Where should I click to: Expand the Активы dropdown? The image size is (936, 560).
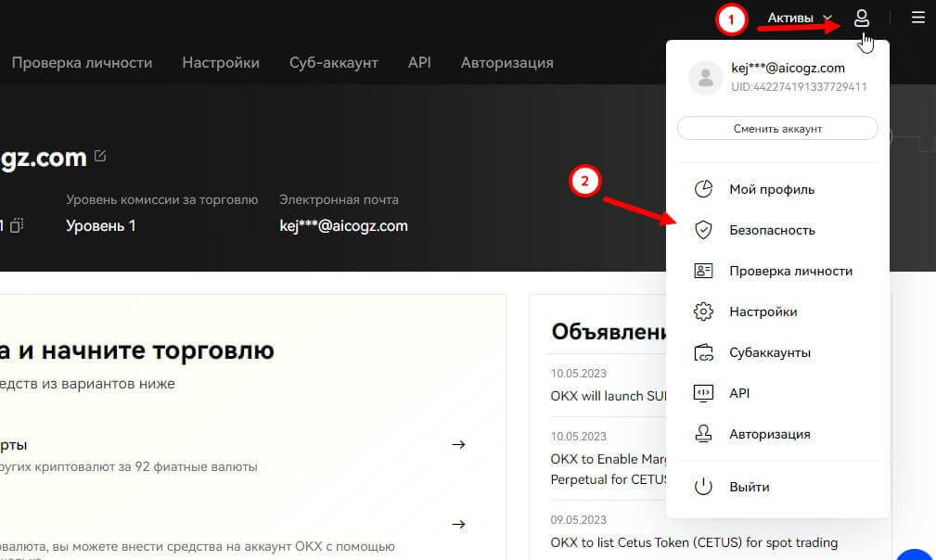pos(799,18)
